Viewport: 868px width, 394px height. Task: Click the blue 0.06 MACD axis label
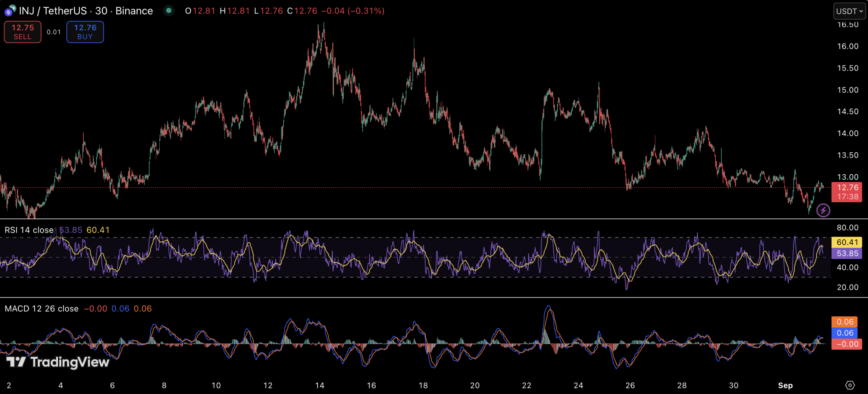[845, 333]
